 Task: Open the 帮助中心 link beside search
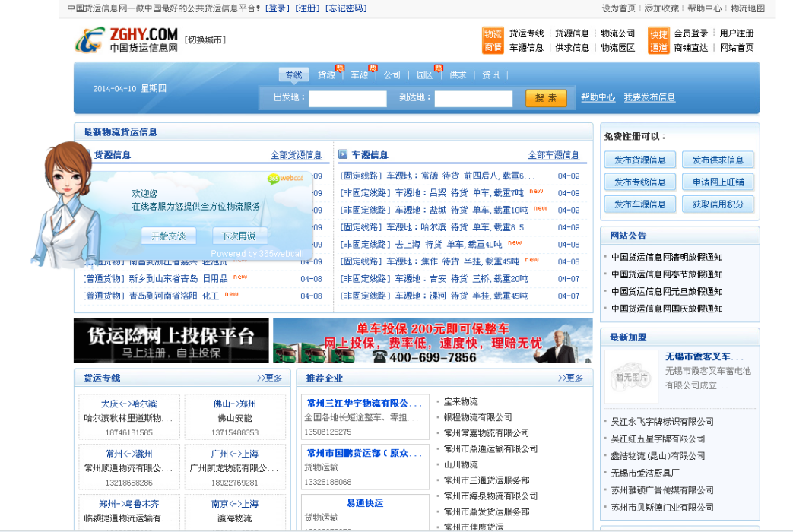(x=598, y=97)
